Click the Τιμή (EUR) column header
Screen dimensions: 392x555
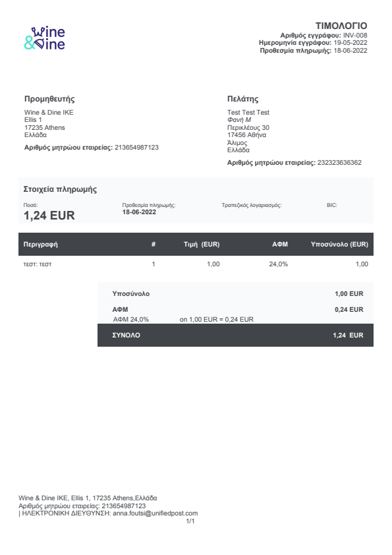pos(202,245)
